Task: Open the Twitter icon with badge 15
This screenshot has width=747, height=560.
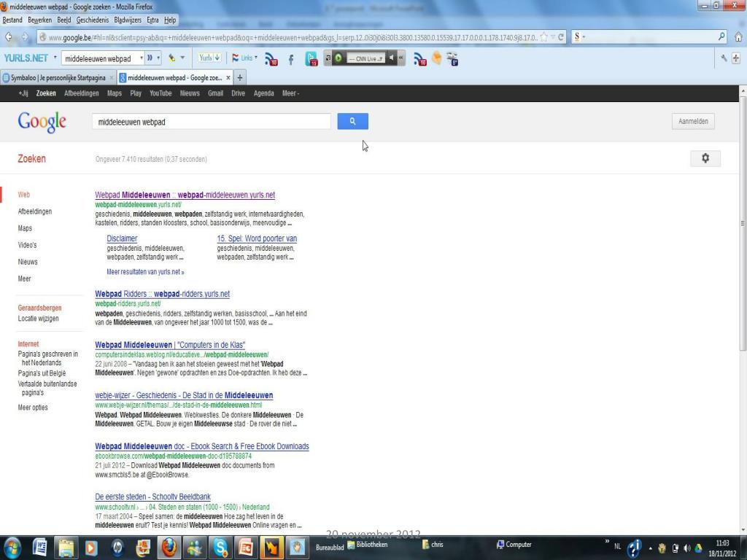Action: point(311,58)
